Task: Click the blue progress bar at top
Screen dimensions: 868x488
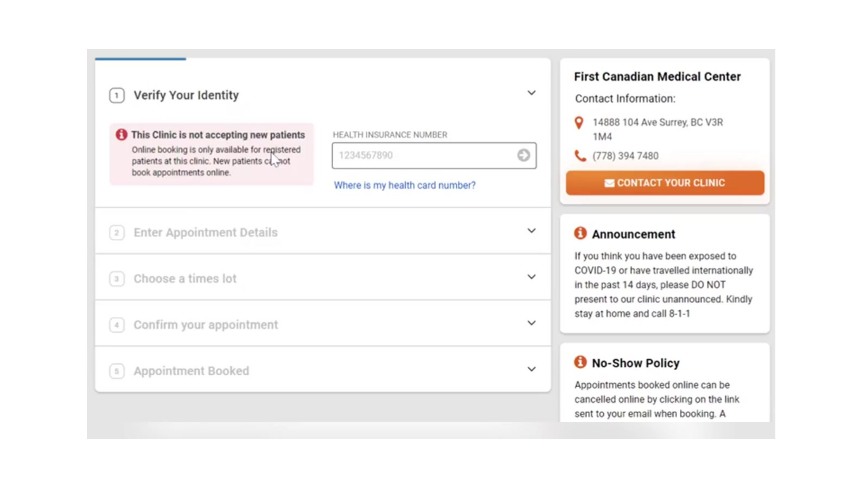Action: (140, 59)
